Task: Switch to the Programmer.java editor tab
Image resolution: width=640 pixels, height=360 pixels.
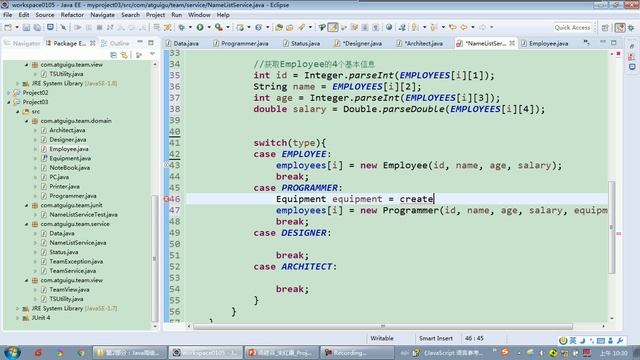Action: click(x=241, y=43)
